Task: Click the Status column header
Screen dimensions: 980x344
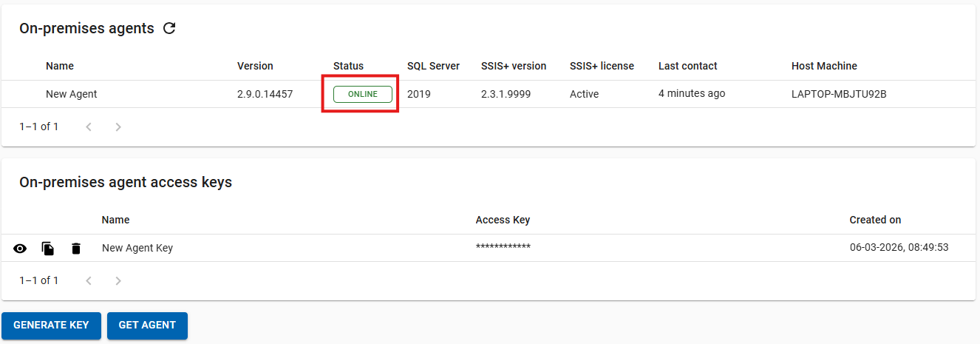Action: [x=348, y=66]
